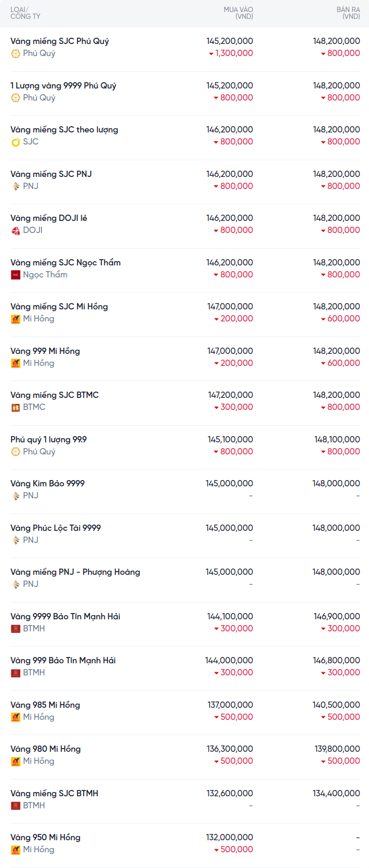
Task: Open Vàng Phúc Lộc Tài 9999 entry
Action: point(55,528)
